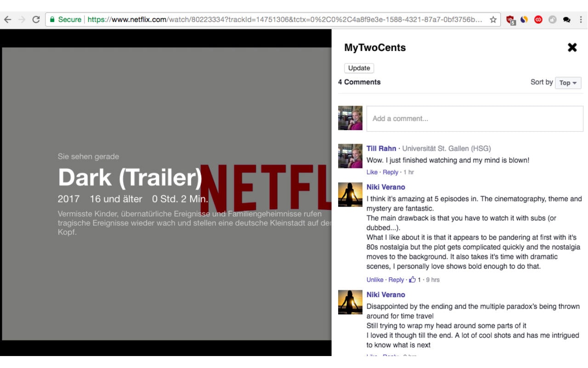588x368 pixels.
Task: Click the 4 Comments heading
Action: pyautogui.click(x=359, y=82)
